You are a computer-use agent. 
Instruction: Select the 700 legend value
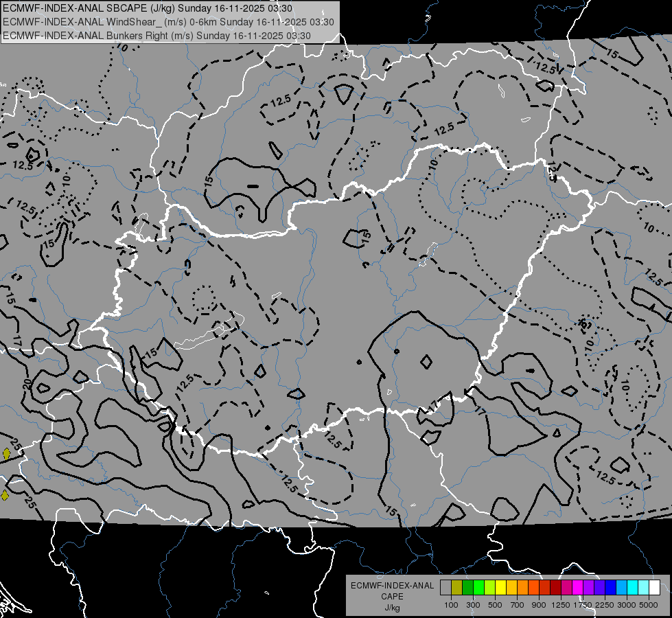point(518,605)
